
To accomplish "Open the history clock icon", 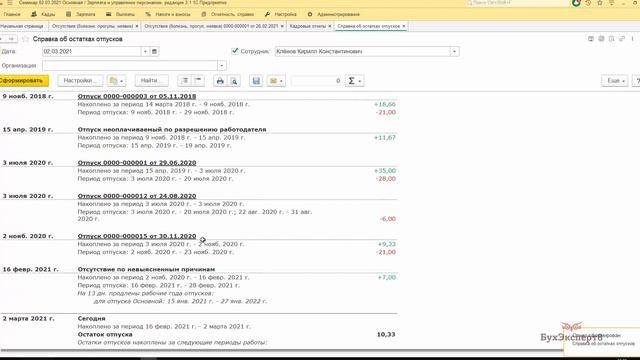I will (x=588, y=3).
